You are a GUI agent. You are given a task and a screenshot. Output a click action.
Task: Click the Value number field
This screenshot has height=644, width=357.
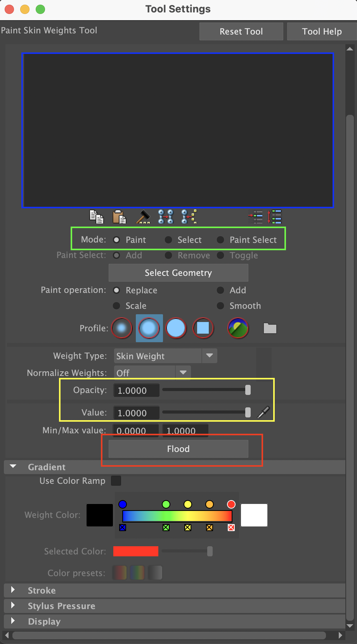136,413
